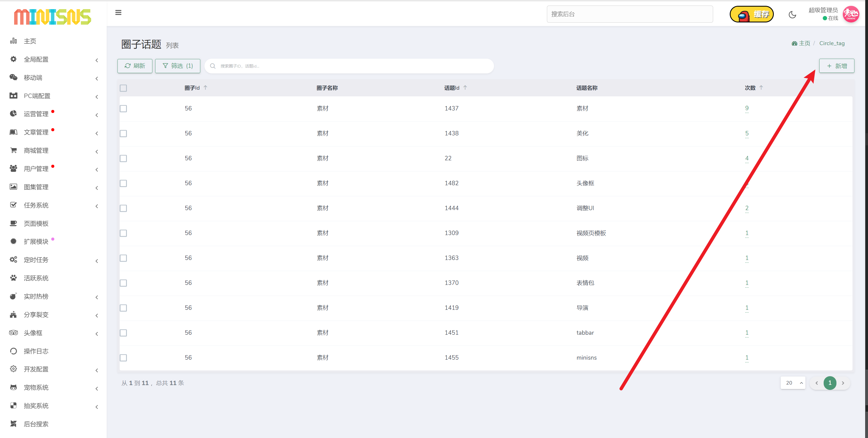Tick the checkbox for minisns row

pyautogui.click(x=123, y=357)
